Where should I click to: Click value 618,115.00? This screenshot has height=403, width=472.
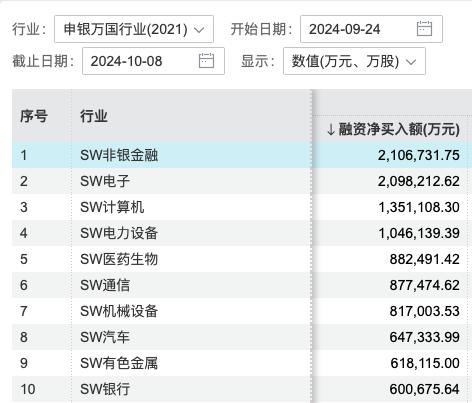425,363
